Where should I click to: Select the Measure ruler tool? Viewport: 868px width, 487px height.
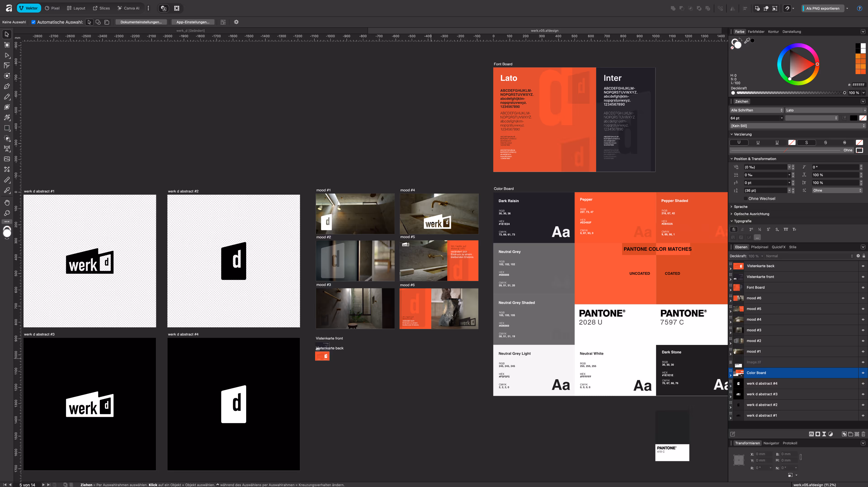pos(7,180)
